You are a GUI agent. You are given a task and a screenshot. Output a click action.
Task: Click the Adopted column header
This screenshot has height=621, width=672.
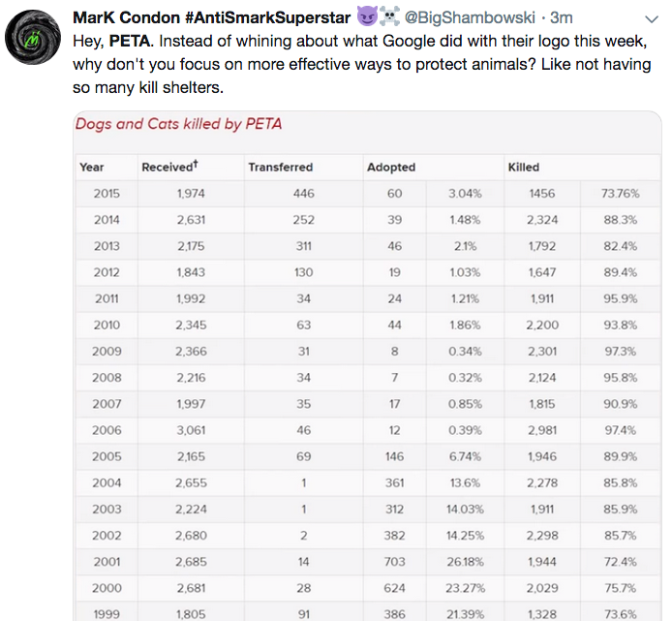coord(390,168)
